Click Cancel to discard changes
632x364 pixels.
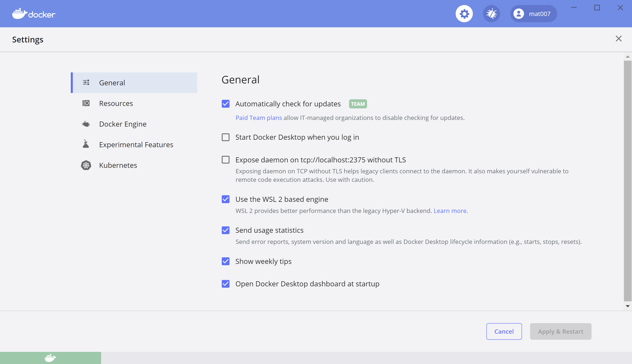pyautogui.click(x=504, y=331)
